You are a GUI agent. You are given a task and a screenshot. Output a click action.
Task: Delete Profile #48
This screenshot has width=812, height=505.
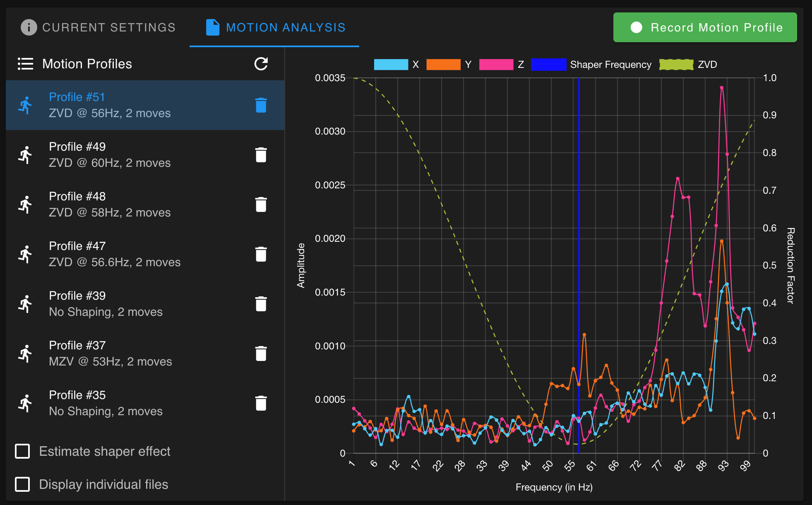click(261, 204)
